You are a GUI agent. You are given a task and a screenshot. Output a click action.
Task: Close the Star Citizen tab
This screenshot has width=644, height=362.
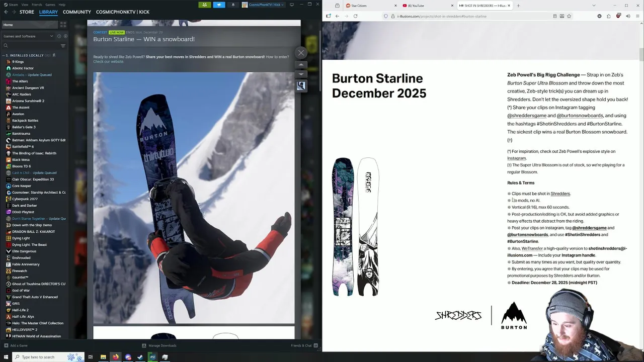pyautogui.click(x=395, y=6)
